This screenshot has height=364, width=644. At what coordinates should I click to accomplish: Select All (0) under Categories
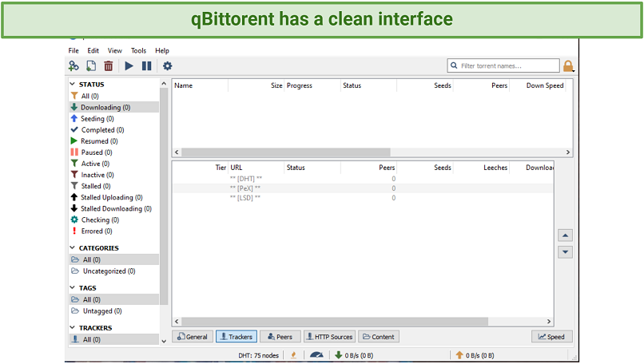pos(114,259)
